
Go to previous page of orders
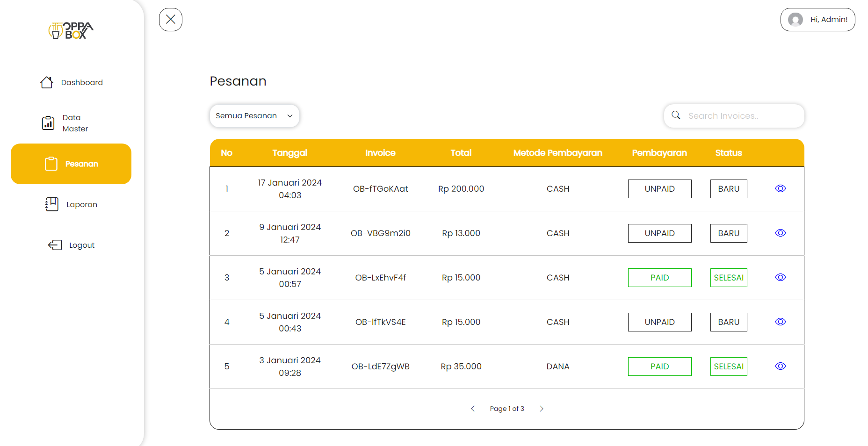(x=473, y=409)
